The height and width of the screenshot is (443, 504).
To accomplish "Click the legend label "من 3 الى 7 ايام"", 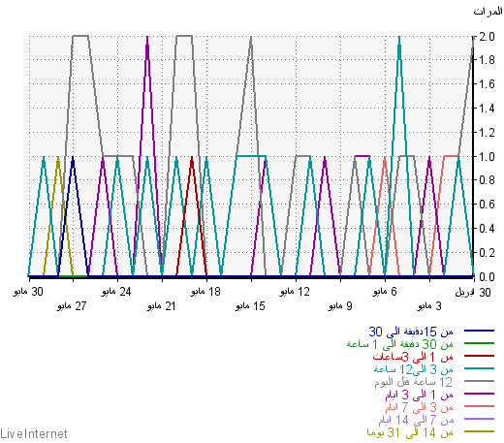I will pyautogui.click(x=419, y=407).
